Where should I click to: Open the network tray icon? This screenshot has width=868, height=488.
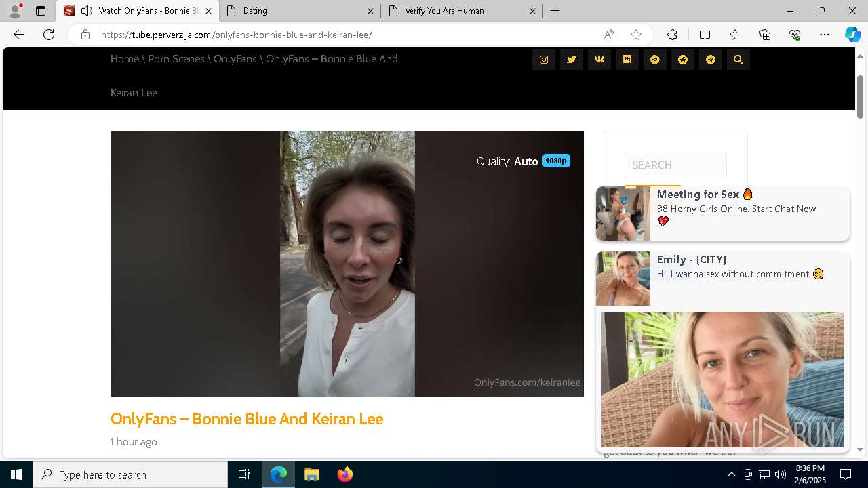point(764,474)
